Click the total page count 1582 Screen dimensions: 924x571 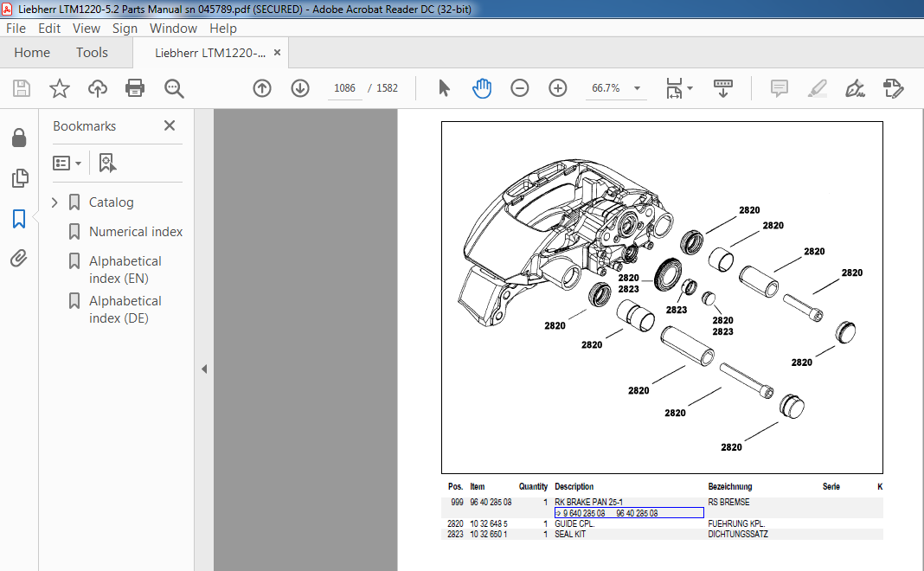(387, 88)
